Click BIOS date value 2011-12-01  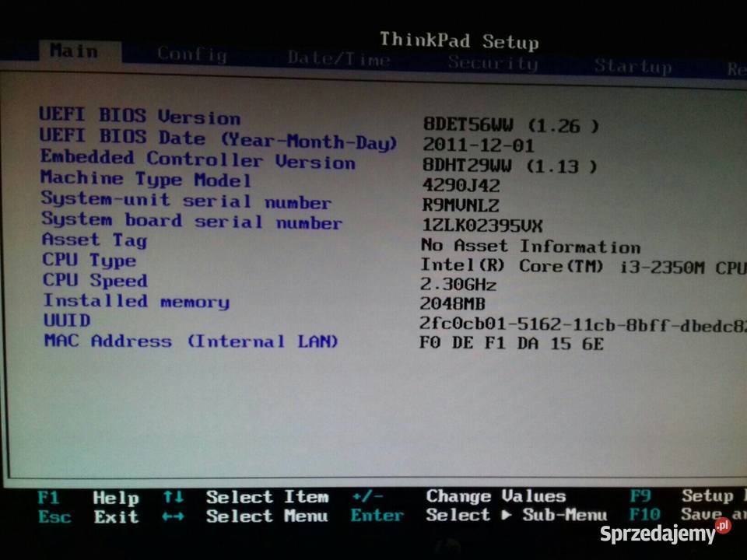(x=479, y=145)
